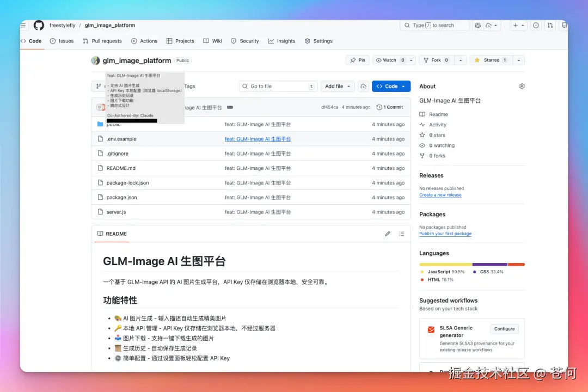This screenshot has height=392, width=588.
Task: Open the public folder
Action: coord(113,125)
